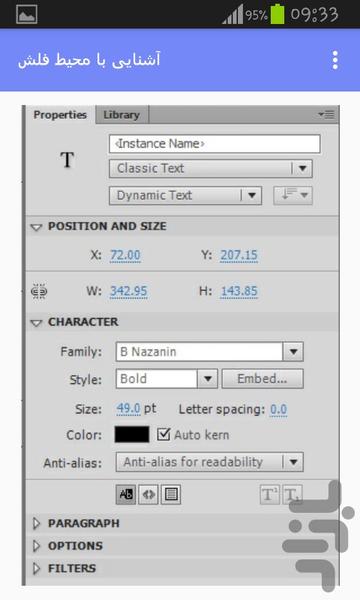Viewport: 360px width, 600px height.
Task: Collapse the Character section
Action: click(x=36, y=323)
